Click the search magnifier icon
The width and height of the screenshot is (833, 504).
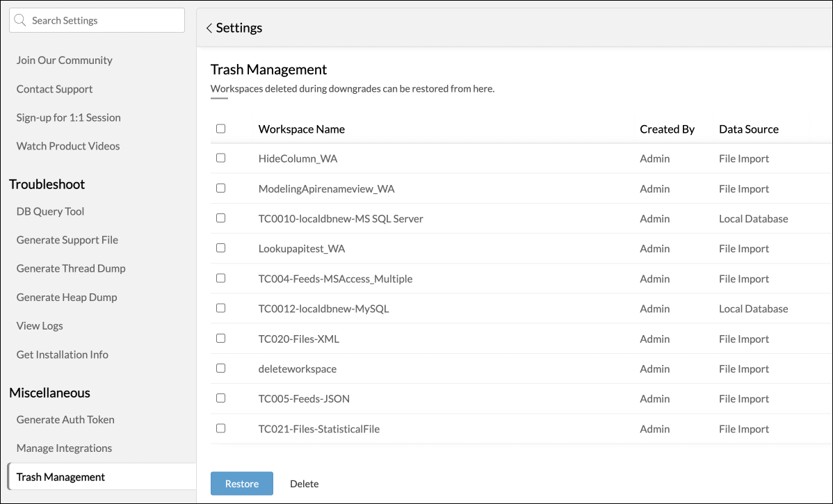point(21,20)
